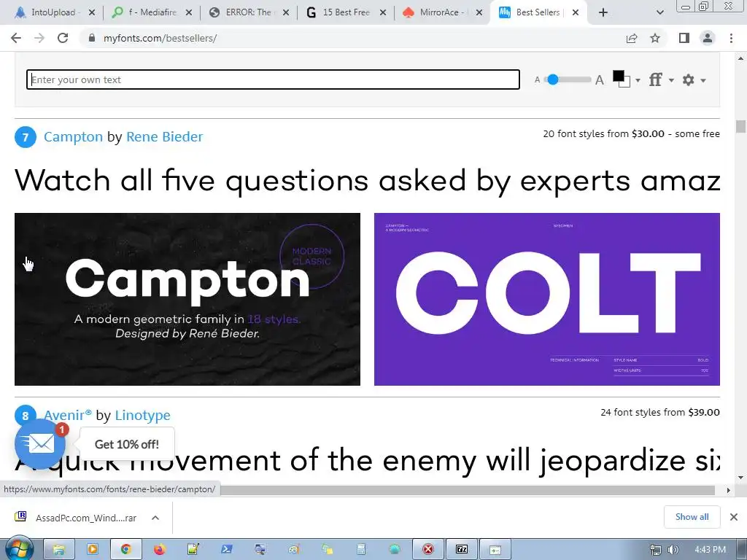Open the Campton font link
The height and width of the screenshot is (560, 747).
click(74, 136)
